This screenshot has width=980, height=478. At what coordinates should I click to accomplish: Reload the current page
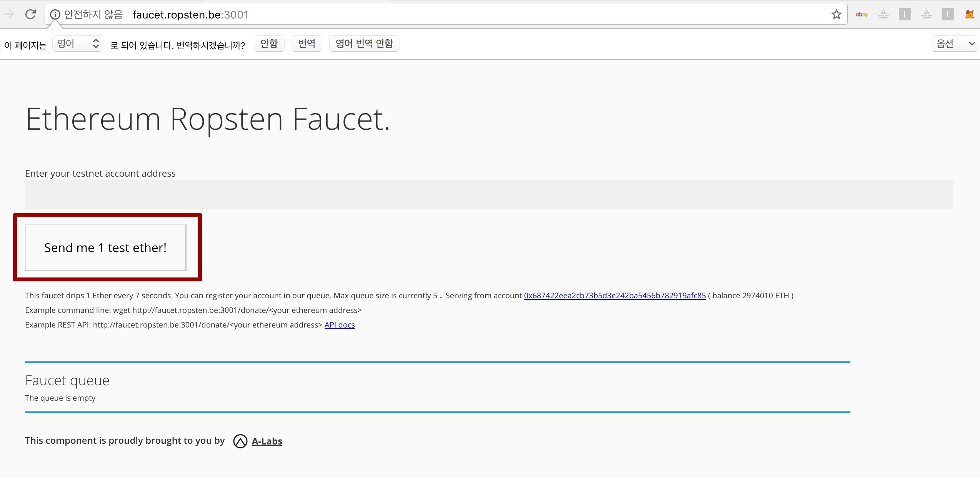coord(31,14)
